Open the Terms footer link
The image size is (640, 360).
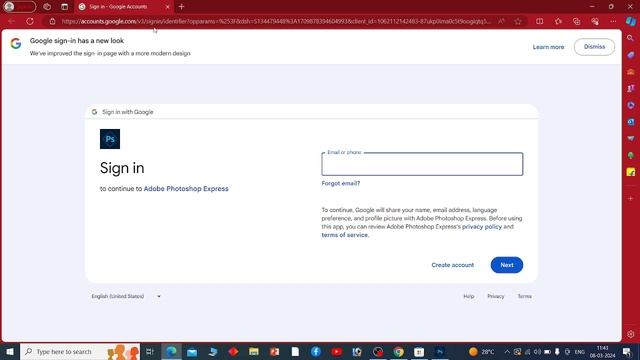click(524, 296)
